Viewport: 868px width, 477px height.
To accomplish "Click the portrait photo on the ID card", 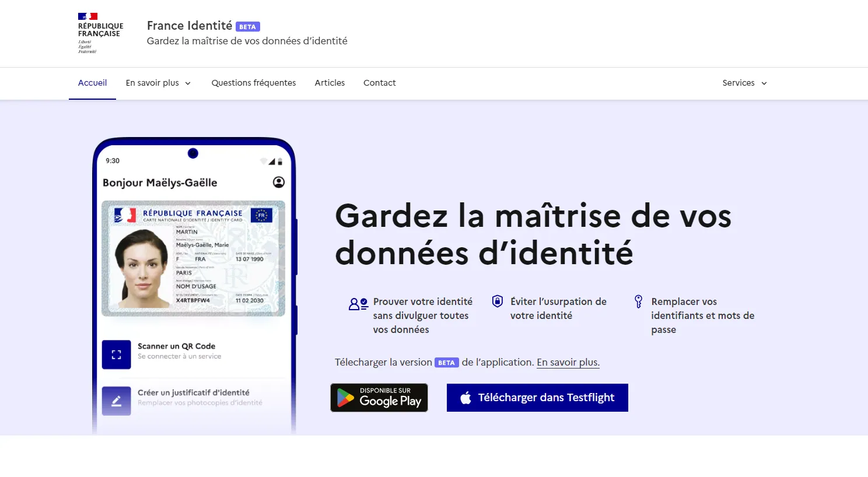I will (x=142, y=268).
